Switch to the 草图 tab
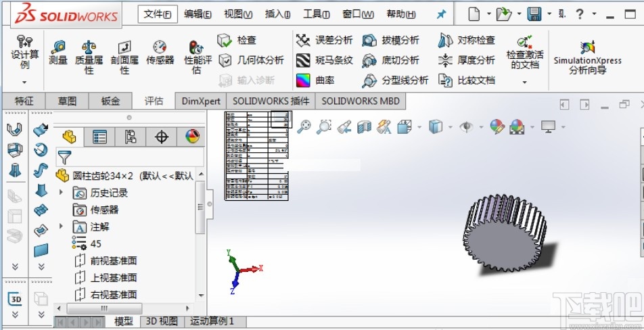This screenshot has height=330, width=644. [67, 101]
